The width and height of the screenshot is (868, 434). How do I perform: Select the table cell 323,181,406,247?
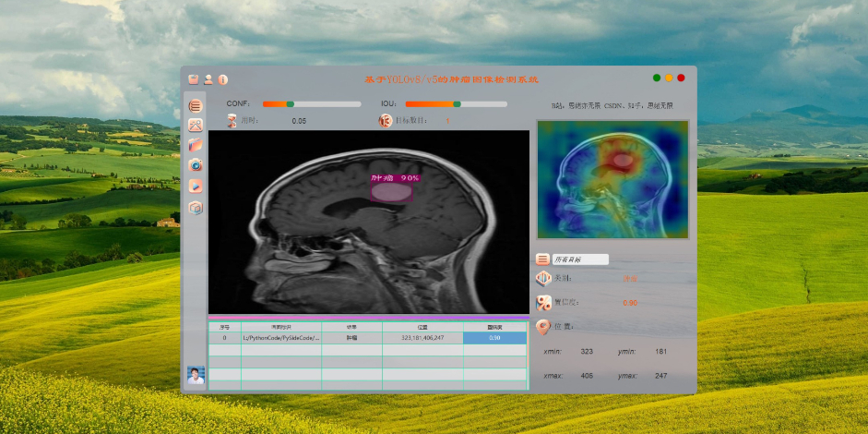[422, 338]
